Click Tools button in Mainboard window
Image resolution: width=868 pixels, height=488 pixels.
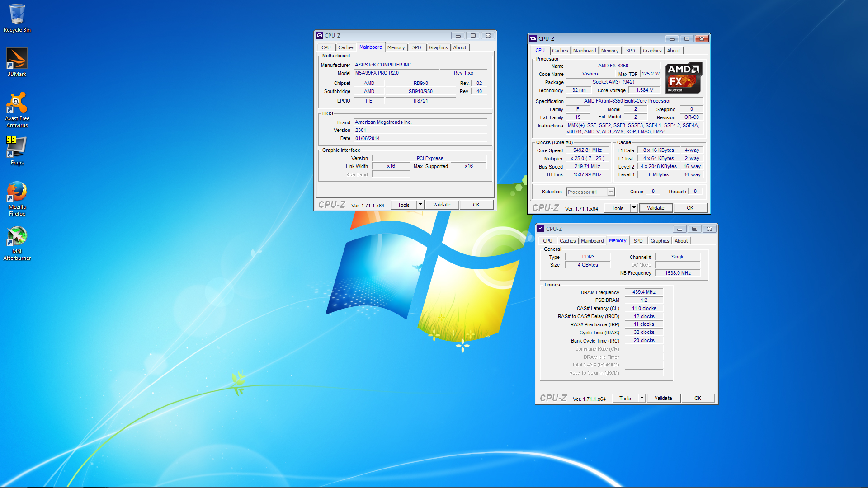click(x=403, y=205)
